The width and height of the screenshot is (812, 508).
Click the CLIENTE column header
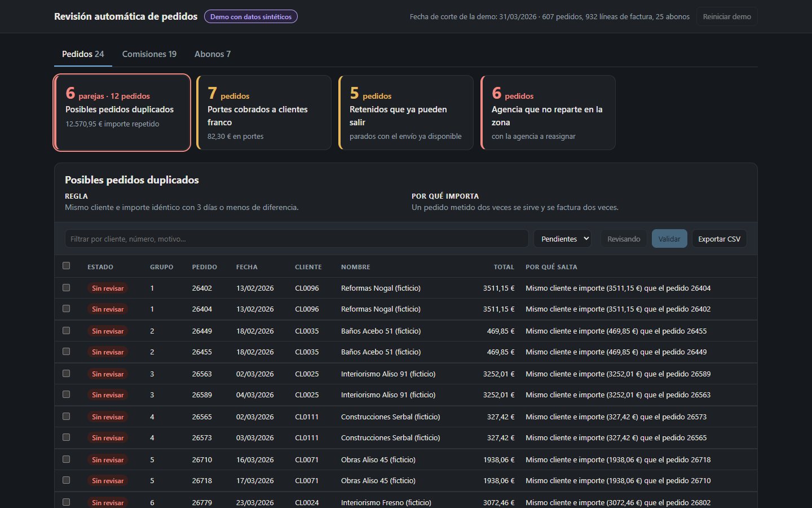tap(308, 267)
